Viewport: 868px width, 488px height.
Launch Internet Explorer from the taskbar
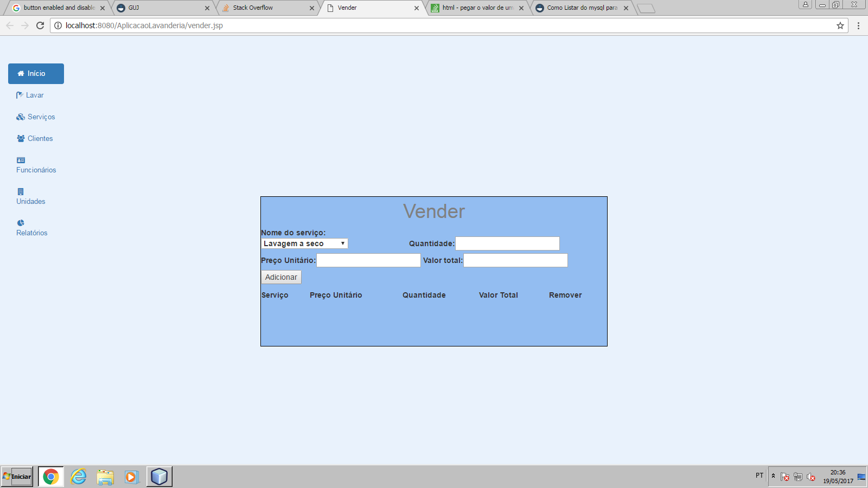coord(79,477)
